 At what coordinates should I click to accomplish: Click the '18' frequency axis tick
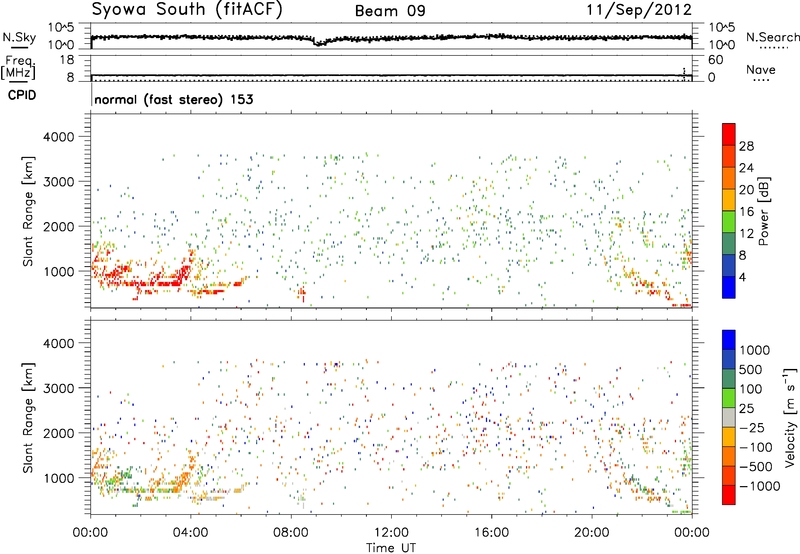pyautogui.click(x=66, y=60)
